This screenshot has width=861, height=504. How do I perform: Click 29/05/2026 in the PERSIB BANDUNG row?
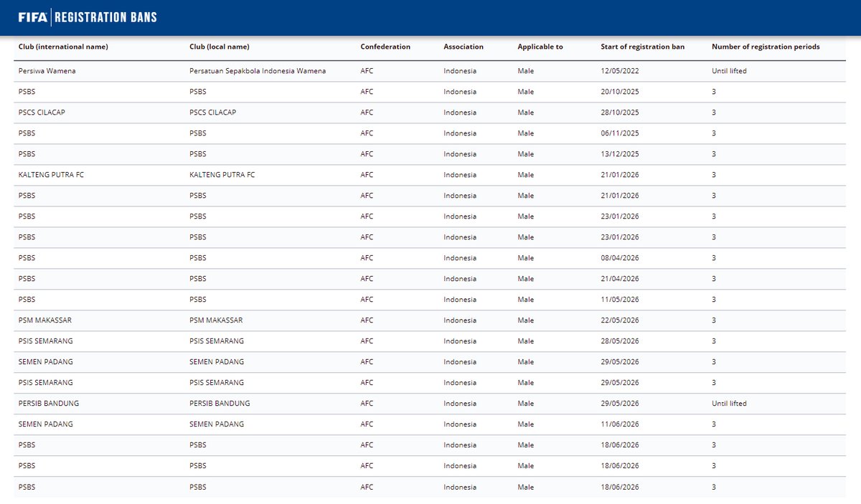click(x=620, y=404)
